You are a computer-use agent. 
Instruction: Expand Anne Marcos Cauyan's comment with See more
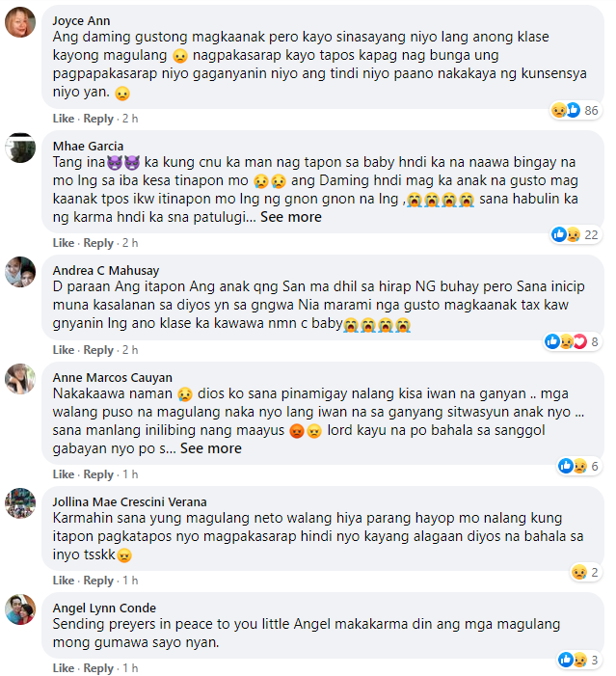(211, 448)
